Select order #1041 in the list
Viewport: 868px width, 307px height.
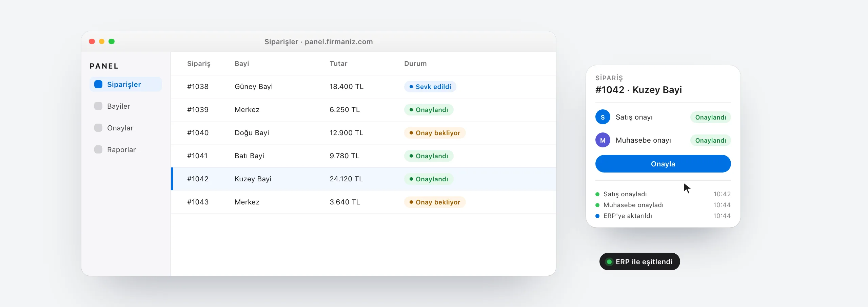pyautogui.click(x=363, y=156)
